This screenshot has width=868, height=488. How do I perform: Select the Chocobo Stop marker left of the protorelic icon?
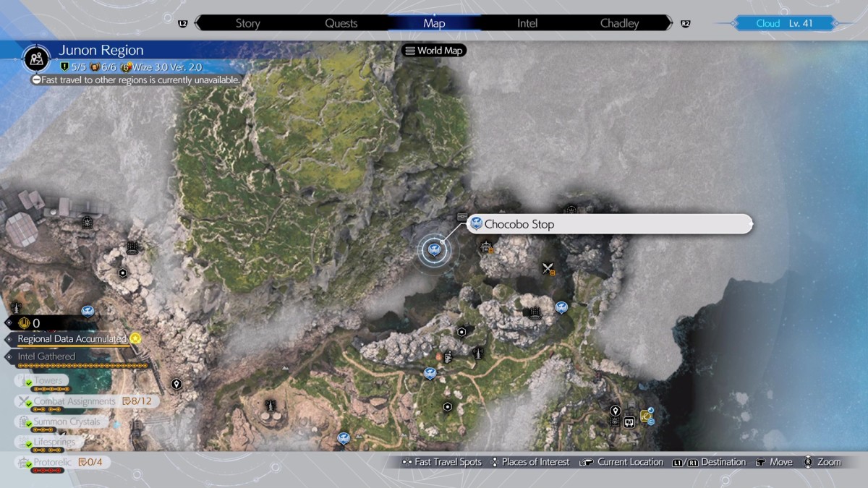(430, 373)
